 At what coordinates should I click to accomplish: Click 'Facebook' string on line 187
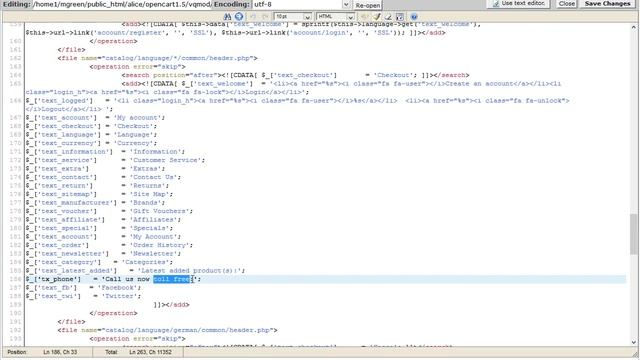(x=119, y=288)
